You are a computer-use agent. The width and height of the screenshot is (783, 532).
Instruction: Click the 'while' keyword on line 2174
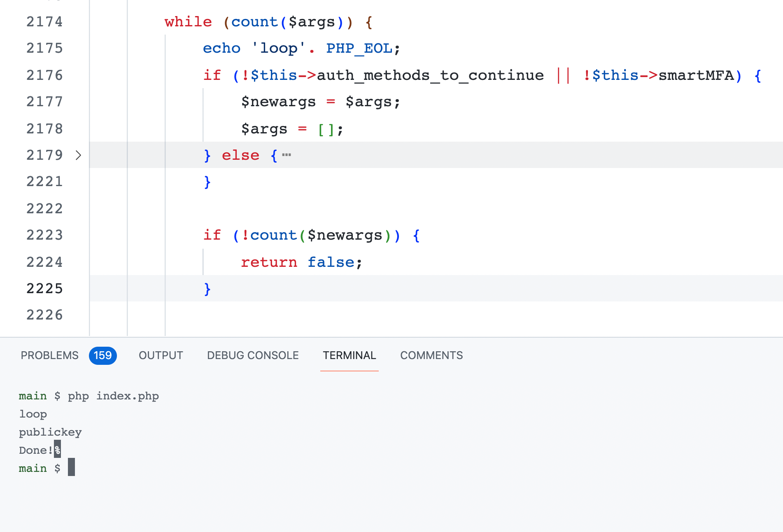coord(188,22)
